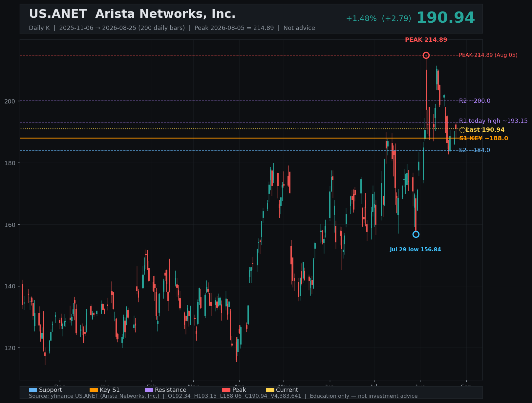
Task: Click the 'Last 190.94' label
Action: point(485,130)
